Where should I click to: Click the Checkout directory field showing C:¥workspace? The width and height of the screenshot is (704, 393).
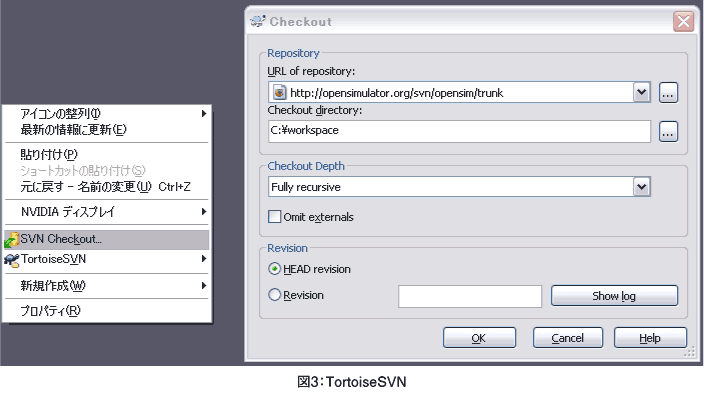point(459,131)
